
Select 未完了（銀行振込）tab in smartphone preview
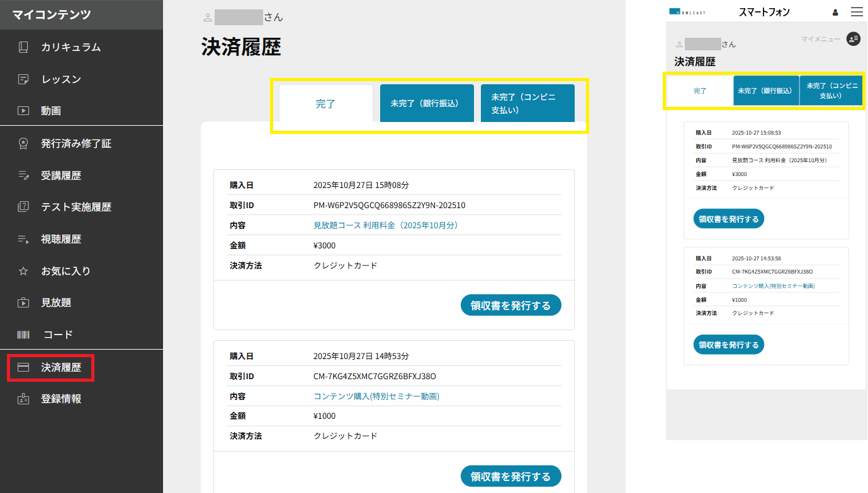[x=765, y=91]
